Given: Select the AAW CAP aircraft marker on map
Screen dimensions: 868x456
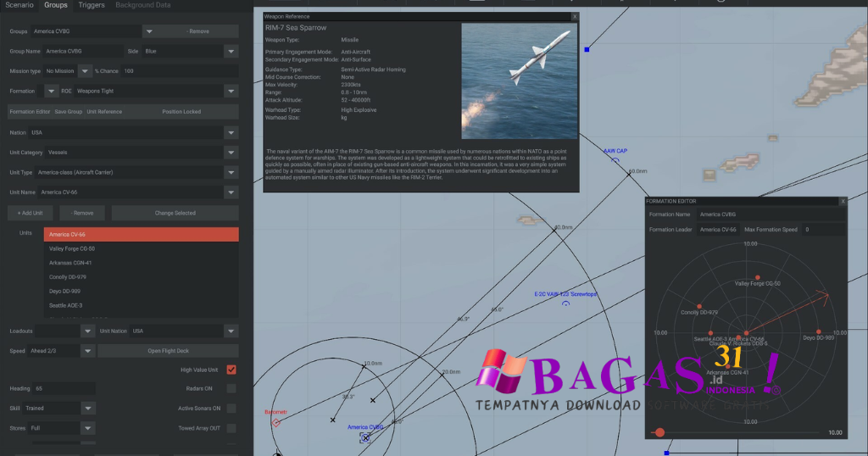Looking at the screenshot, I should click(x=615, y=160).
